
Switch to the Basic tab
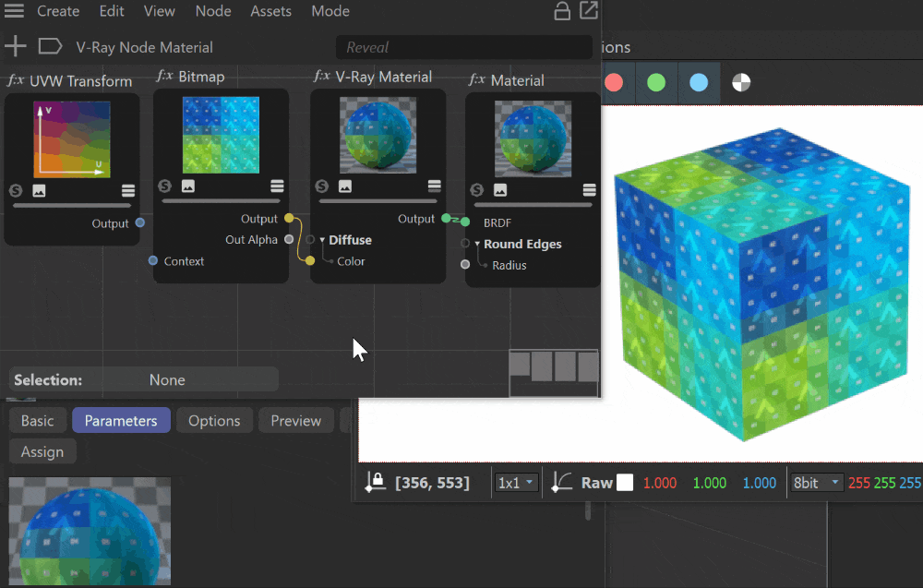click(38, 420)
